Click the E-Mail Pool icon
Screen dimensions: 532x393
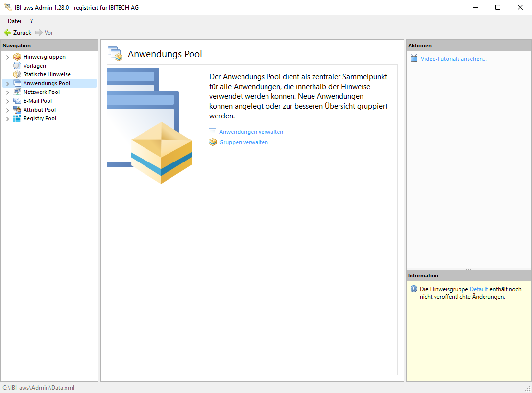pos(17,101)
